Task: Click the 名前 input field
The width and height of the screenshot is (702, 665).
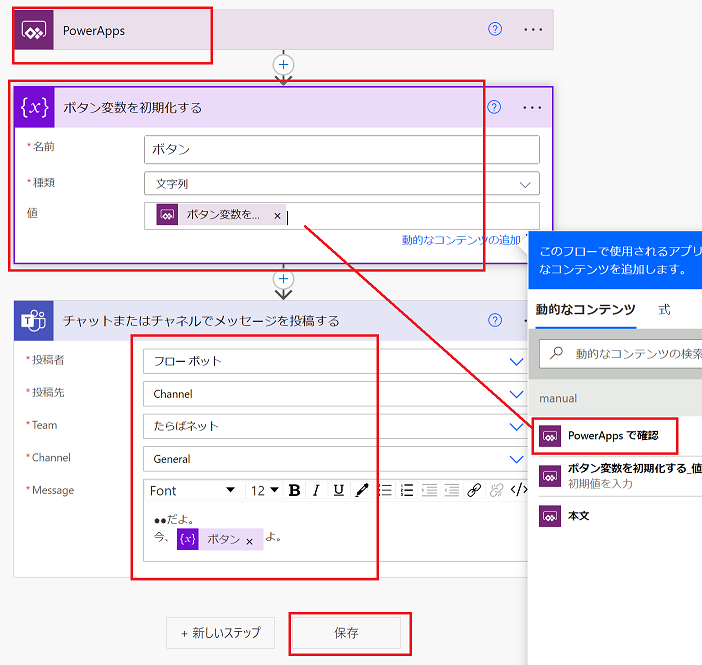Action: [x=341, y=150]
